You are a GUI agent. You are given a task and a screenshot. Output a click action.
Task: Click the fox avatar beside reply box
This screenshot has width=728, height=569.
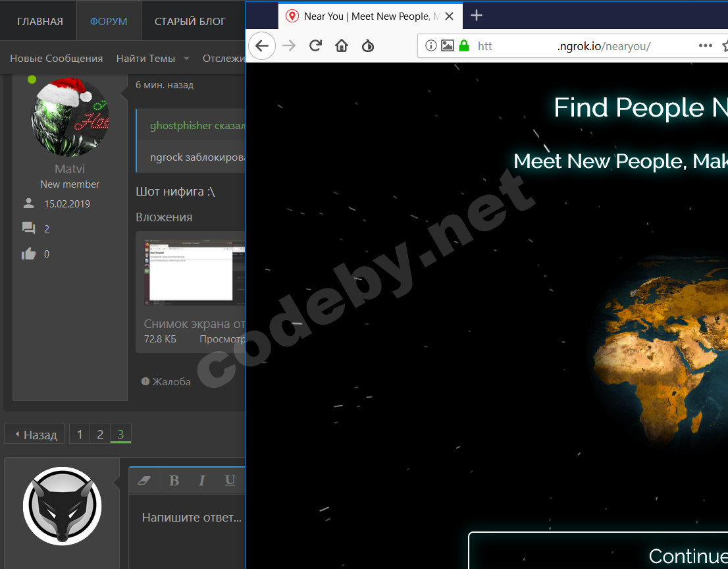pyautogui.click(x=63, y=506)
